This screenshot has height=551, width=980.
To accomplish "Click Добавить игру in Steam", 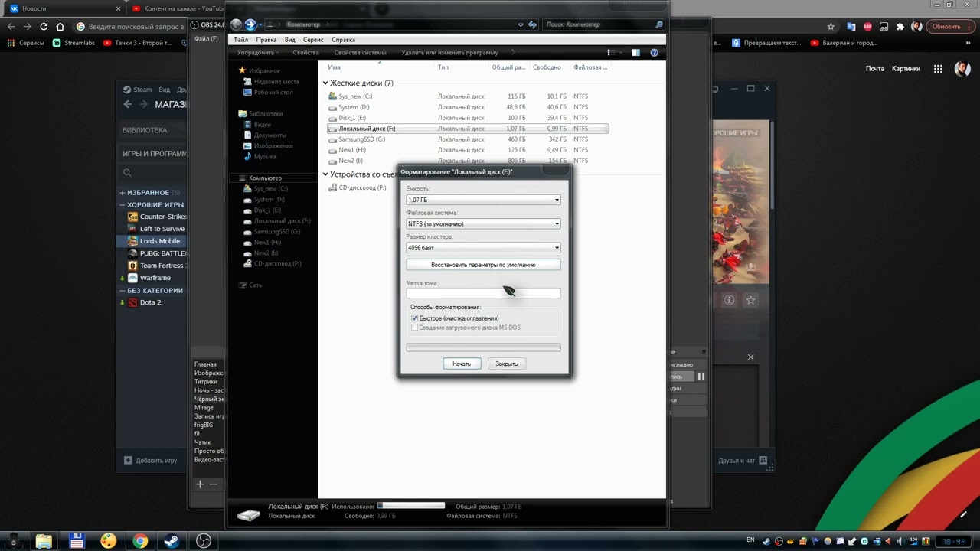I will click(151, 461).
